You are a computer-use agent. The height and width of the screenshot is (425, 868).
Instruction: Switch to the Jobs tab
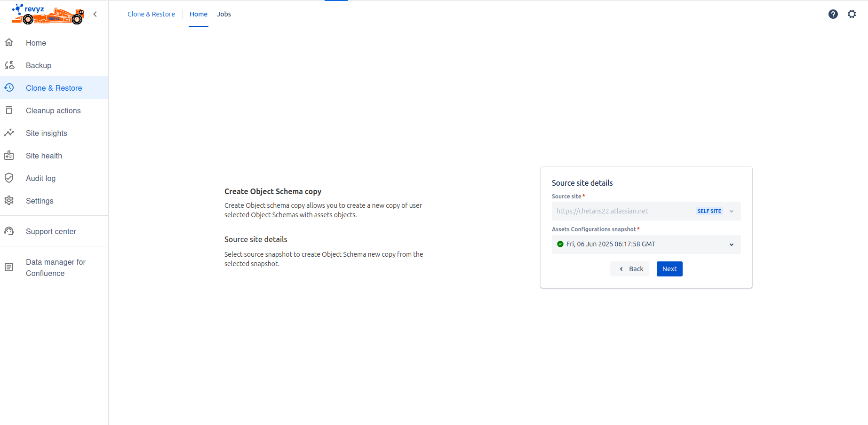point(223,14)
